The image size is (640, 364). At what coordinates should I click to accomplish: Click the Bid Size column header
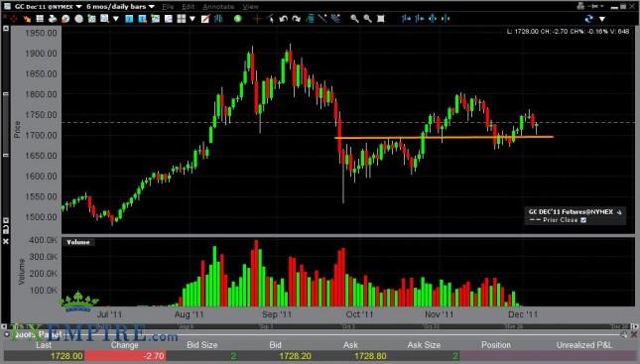click(x=202, y=345)
